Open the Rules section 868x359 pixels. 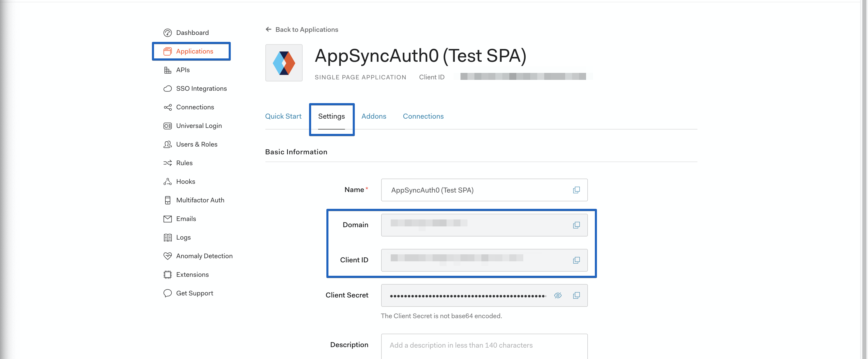pos(185,163)
